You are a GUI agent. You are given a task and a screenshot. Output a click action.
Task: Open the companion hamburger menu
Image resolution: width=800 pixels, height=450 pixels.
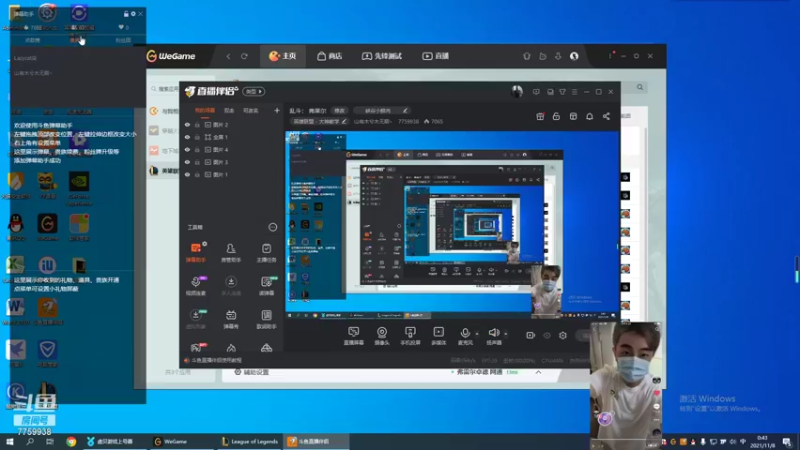(x=574, y=92)
